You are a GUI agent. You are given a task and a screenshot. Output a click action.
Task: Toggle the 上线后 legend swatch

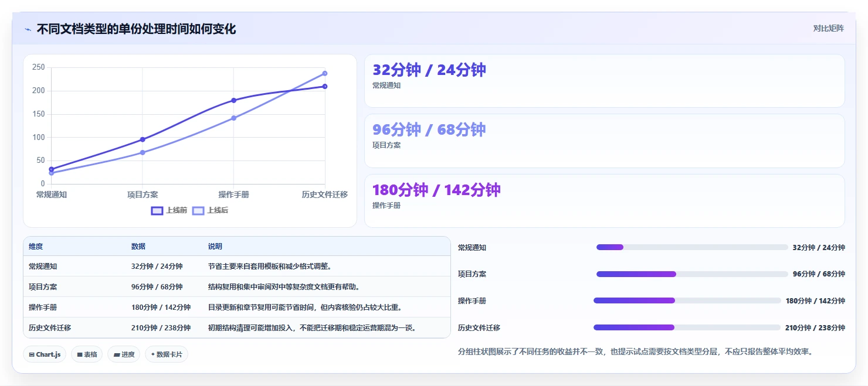[x=198, y=211]
